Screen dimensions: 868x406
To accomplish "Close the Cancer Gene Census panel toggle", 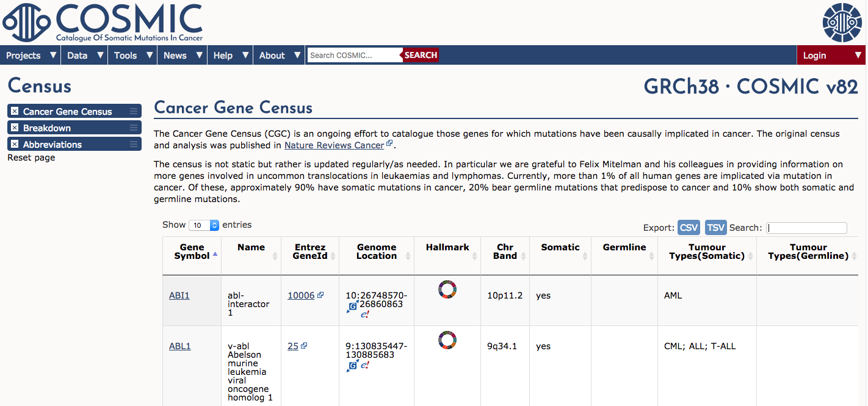I will tap(15, 111).
